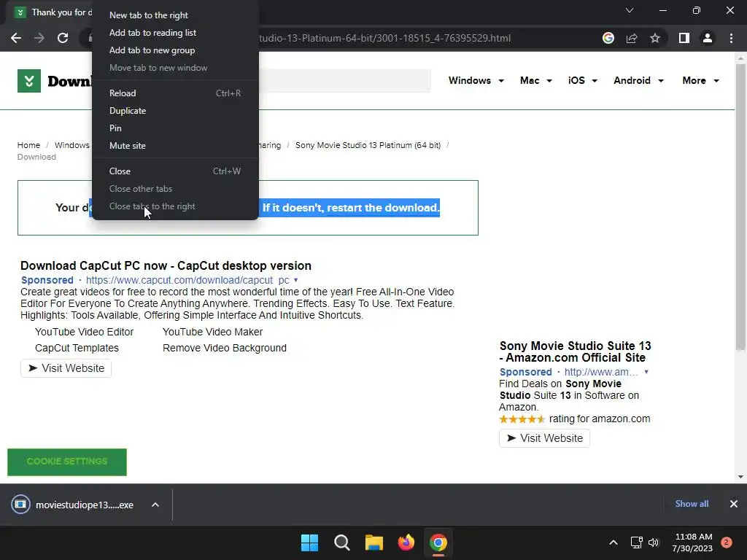Click capcut.com download URL
This screenshot has height=560, width=747.
click(x=187, y=280)
